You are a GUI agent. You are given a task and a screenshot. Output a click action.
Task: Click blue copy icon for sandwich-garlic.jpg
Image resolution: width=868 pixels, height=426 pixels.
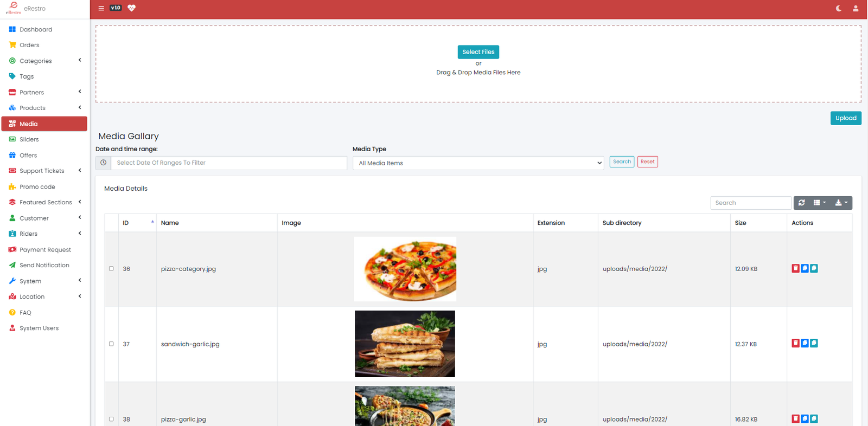(805, 343)
